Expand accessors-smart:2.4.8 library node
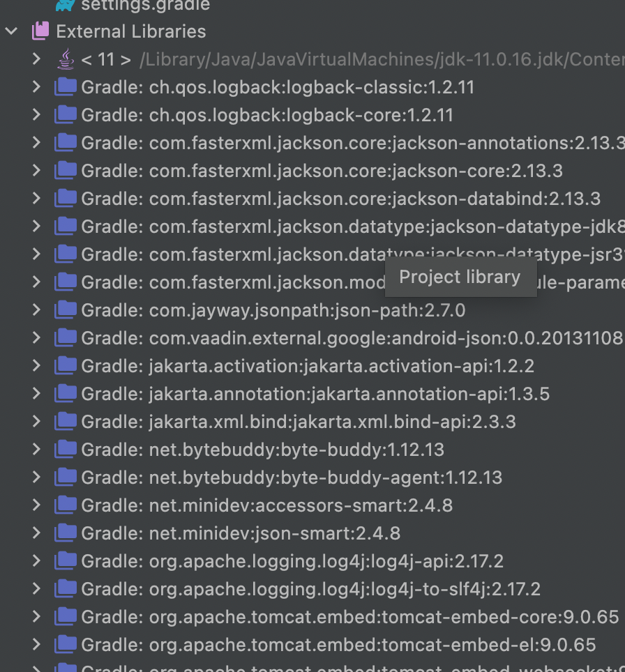The width and height of the screenshot is (625, 672). [36, 505]
